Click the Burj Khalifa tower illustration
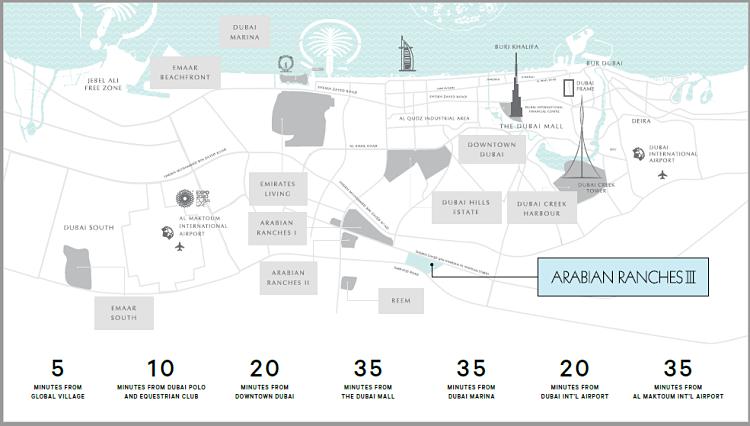The height and width of the screenshot is (426, 750). 516,85
